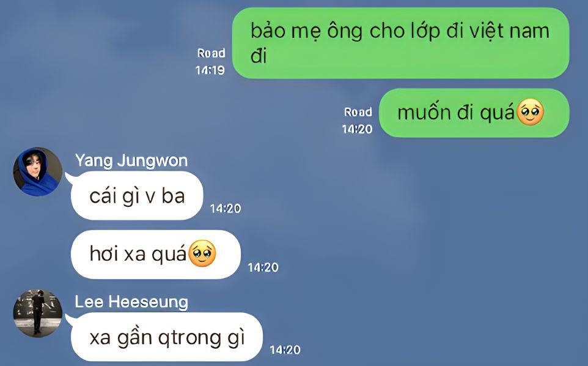This screenshot has height=366, width=588.
Task: Open Yang Jungwon's profile picture
Action: 37,171
